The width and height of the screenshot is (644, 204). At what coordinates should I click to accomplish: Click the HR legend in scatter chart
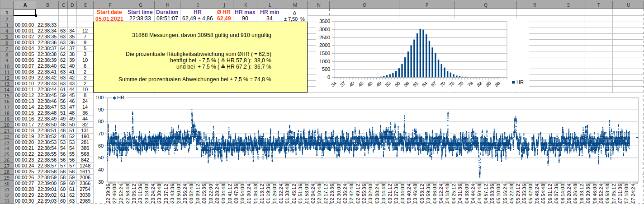tap(118, 97)
